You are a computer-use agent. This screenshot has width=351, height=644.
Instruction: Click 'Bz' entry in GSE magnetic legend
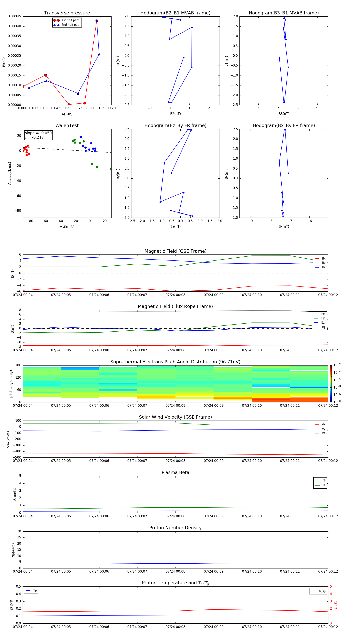pos(320,268)
